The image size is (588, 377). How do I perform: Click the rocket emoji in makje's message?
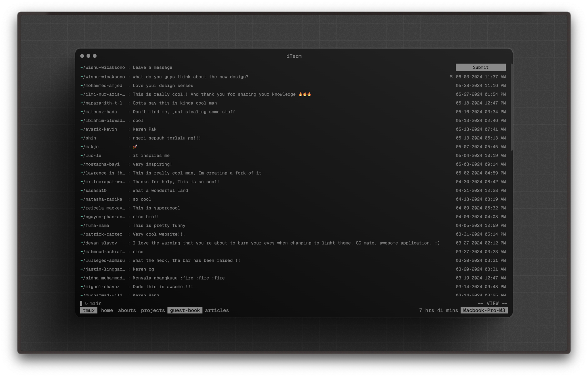tap(135, 146)
